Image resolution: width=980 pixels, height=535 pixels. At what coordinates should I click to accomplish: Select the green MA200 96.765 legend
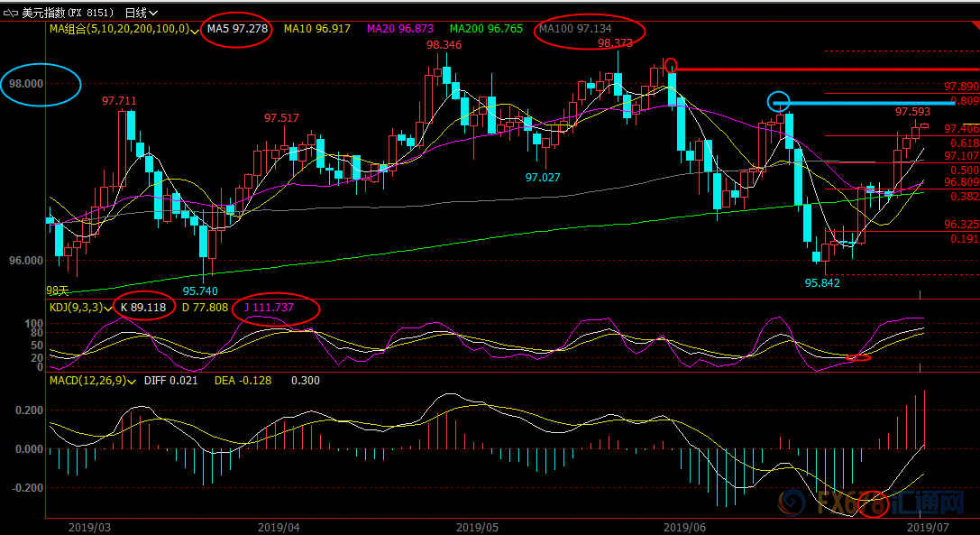click(486, 29)
